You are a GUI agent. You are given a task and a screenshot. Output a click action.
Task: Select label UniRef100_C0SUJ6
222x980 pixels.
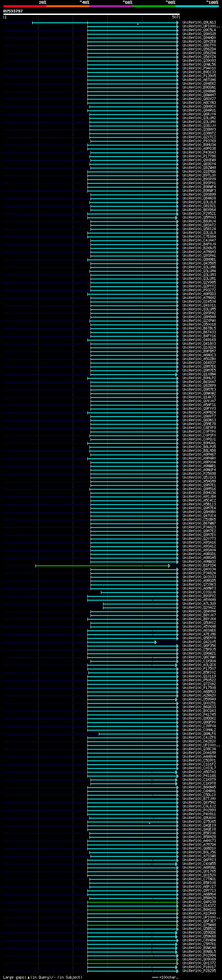pyautogui.click(x=199, y=592)
